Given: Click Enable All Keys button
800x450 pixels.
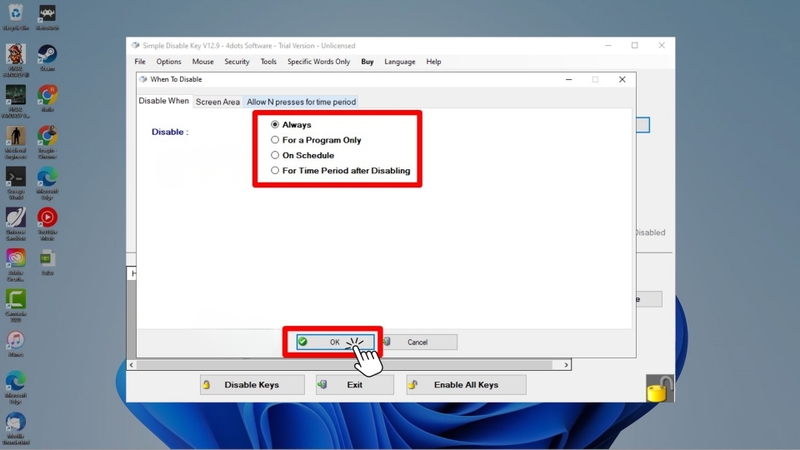Looking at the screenshot, I should coord(466,385).
